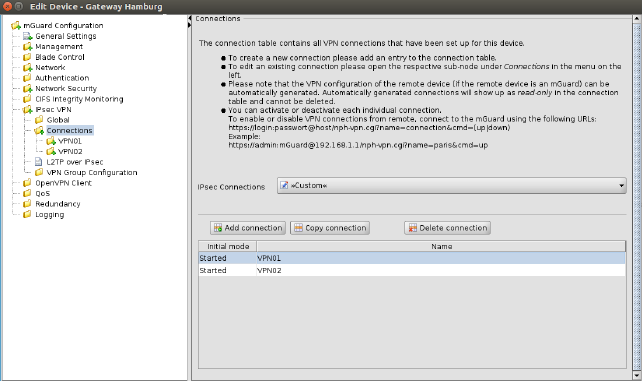Image resolution: width=642 pixels, height=381 pixels.
Task: Click the OpenVPN Client folder icon
Action: coord(27,183)
